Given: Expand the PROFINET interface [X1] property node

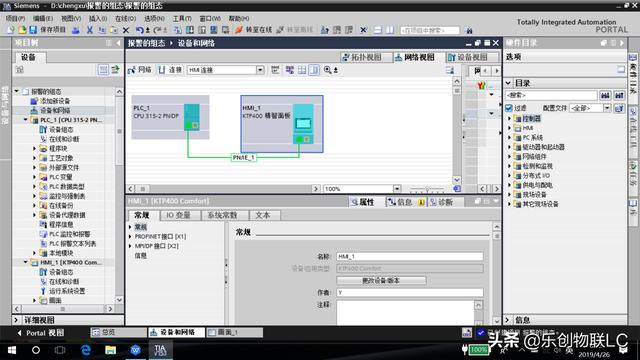Looking at the screenshot, I should coord(130,237).
